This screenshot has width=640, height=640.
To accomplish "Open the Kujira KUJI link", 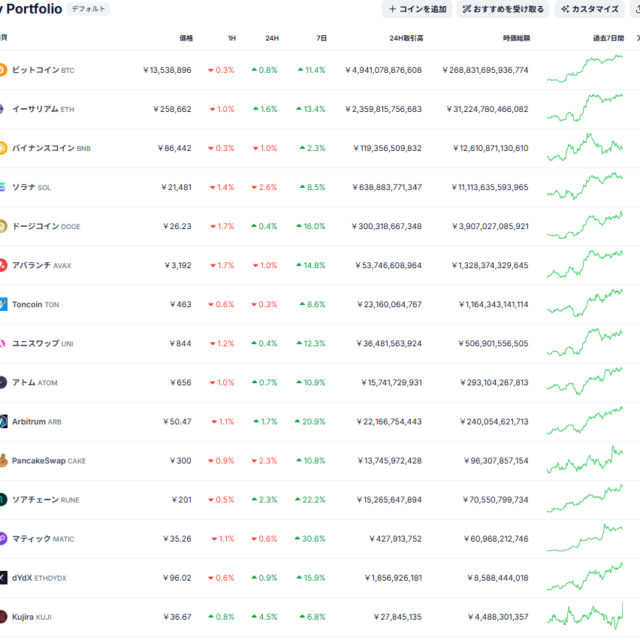I will tap(31, 617).
